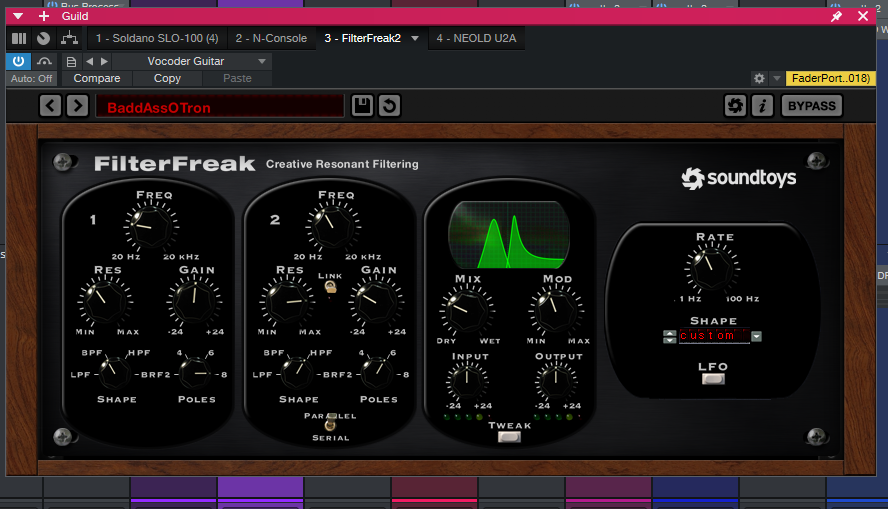Viewport: 888px width, 509px height.
Task: Click the Filter 1 Res knob
Action: tap(105, 301)
